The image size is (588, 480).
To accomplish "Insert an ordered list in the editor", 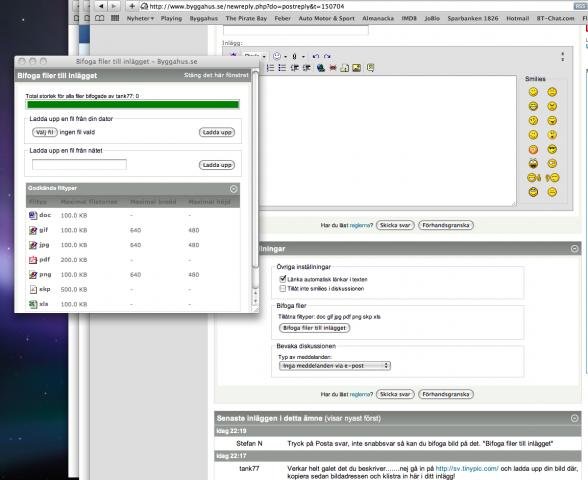I will pos(270,68).
